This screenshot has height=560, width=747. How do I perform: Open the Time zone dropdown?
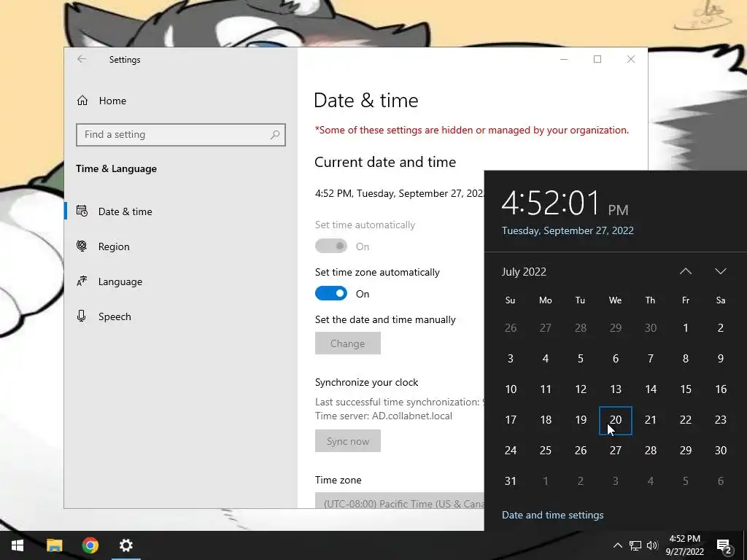(400, 500)
